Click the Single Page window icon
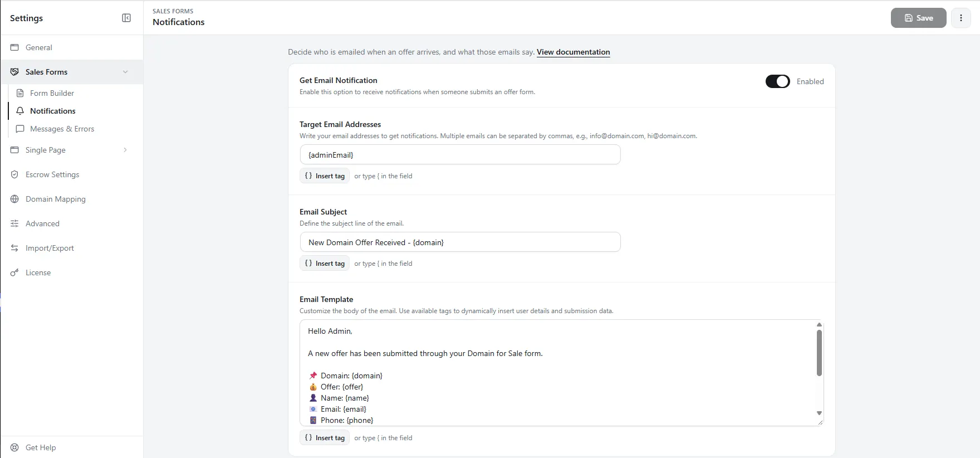The width and height of the screenshot is (980, 458). coord(15,150)
